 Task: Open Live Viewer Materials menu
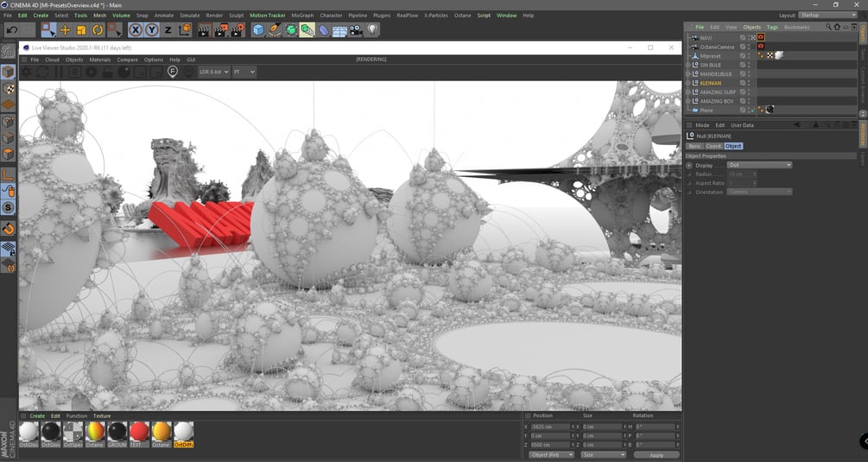(x=99, y=60)
